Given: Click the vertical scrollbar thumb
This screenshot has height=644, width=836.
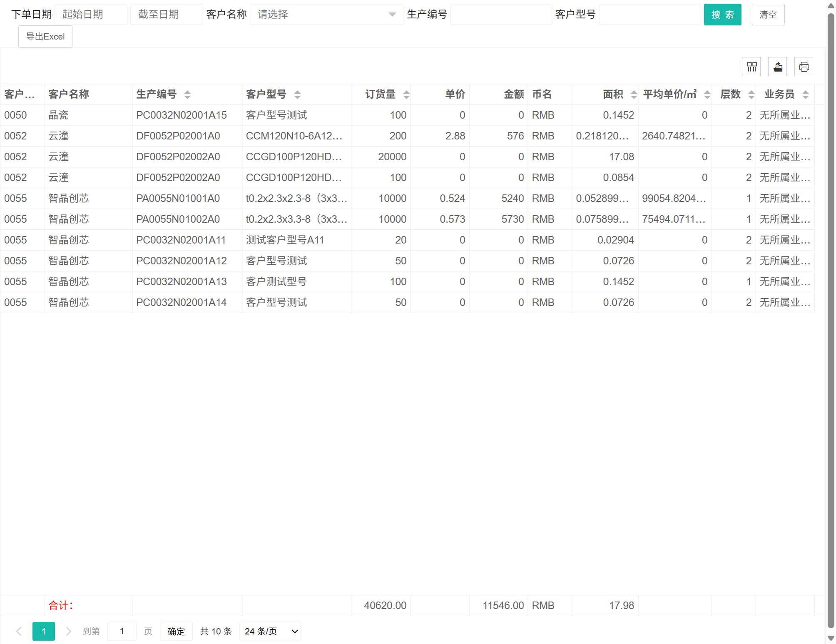Looking at the screenshot, I should click(x=831, y=321).
